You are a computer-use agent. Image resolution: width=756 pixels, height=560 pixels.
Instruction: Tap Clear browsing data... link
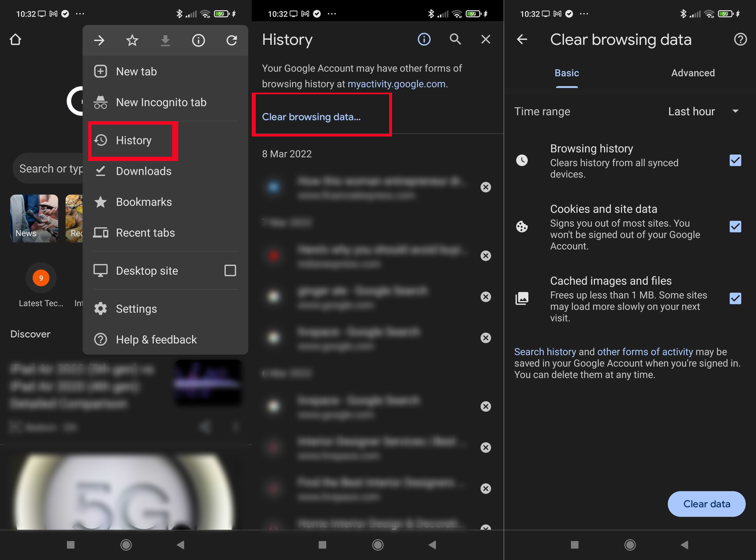(x=311, y=117)
